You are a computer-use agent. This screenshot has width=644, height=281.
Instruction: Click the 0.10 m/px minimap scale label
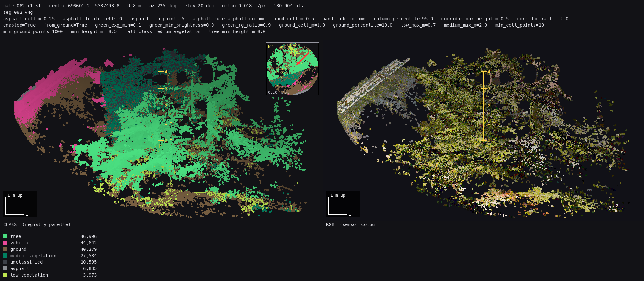click(x=278, y=92)
